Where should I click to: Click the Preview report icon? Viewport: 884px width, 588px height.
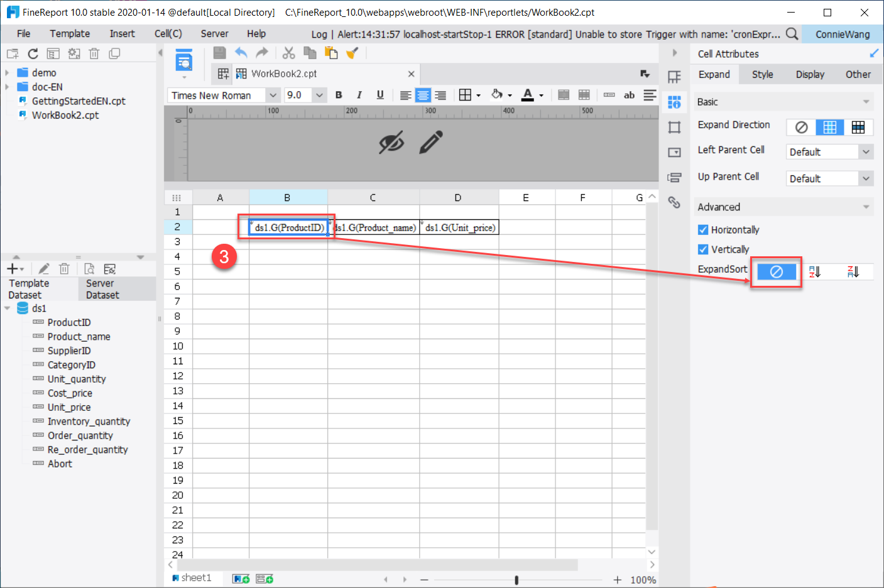[x=184, y=60]
